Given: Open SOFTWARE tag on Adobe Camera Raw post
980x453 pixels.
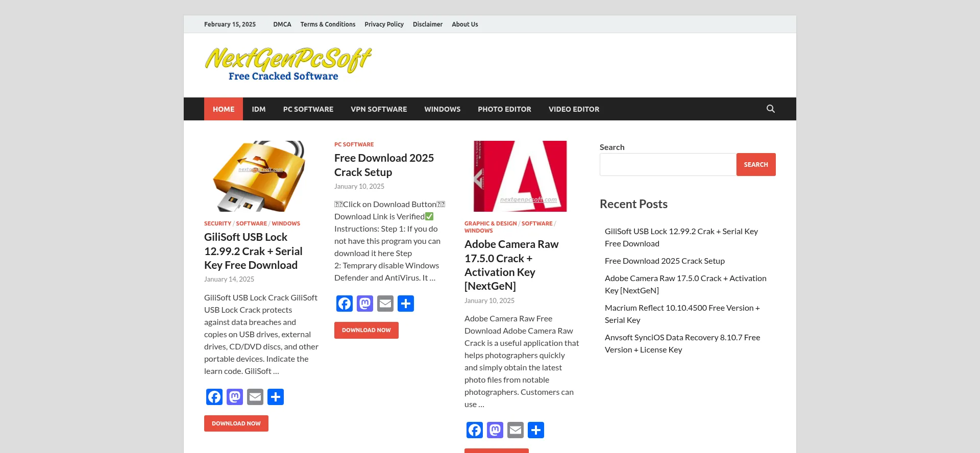Looking at the screenshot, I should pos(537,223).
